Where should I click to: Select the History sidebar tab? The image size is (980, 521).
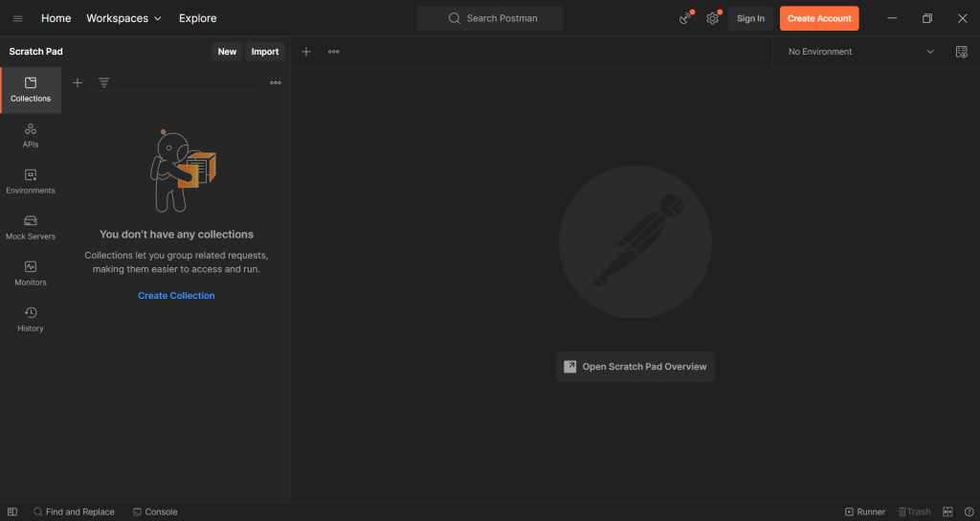click(x=31, y=320)
